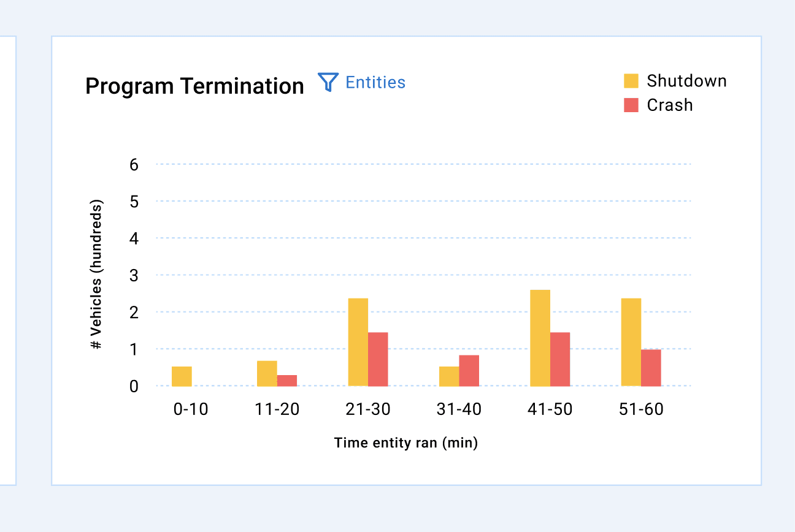
Task: Select the 51-60 Crash bar
Action: click(651, 368)
